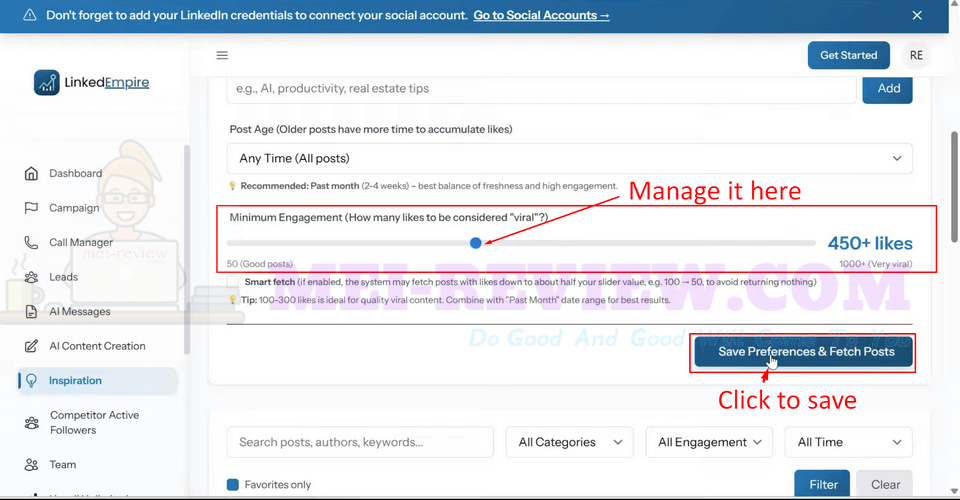Click the '1000+ (Very viral)' slider label
Image resolution: width=960 pixels, height=500 pixels.
(876, 264)
